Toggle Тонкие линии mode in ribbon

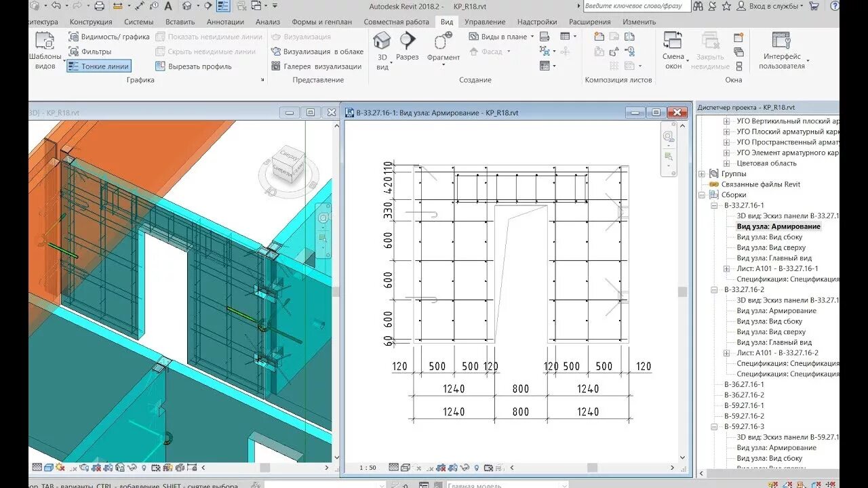(98, 66)
